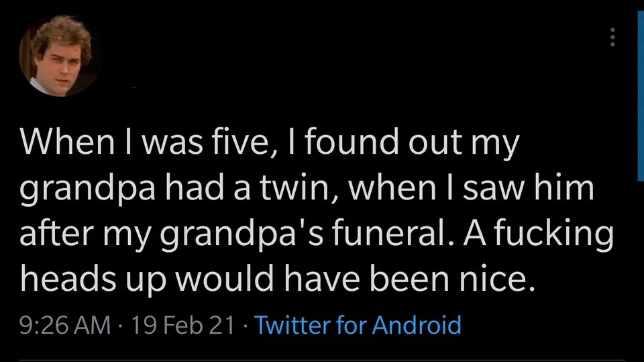Click the word "Twitter" in the source label
644x362 pixels.
tap(292, 325)
